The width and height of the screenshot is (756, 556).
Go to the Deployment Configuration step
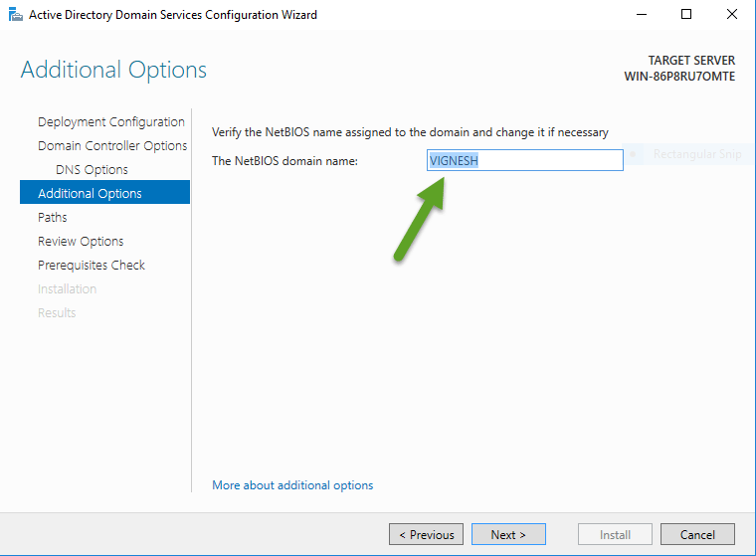(110, 122)
